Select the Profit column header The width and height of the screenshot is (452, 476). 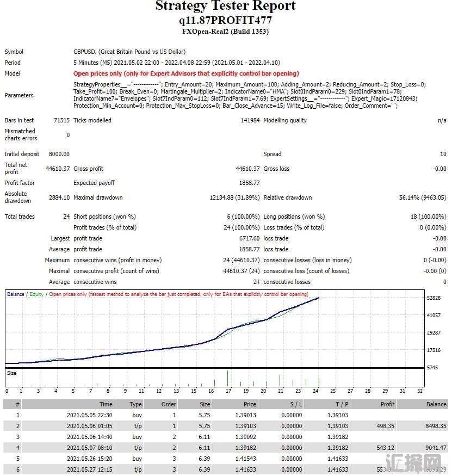pos(387,404)
